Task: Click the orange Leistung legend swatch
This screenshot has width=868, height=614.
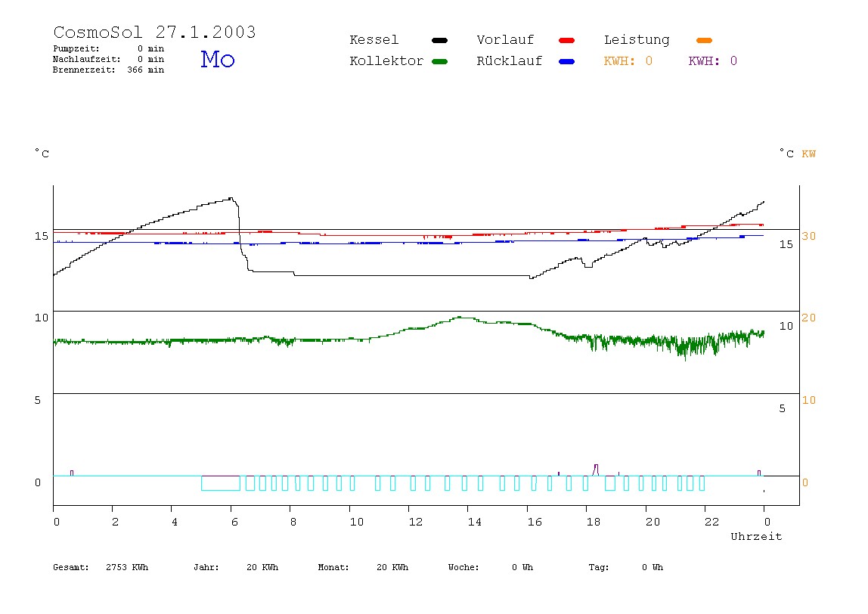Action: click(704, 40)
